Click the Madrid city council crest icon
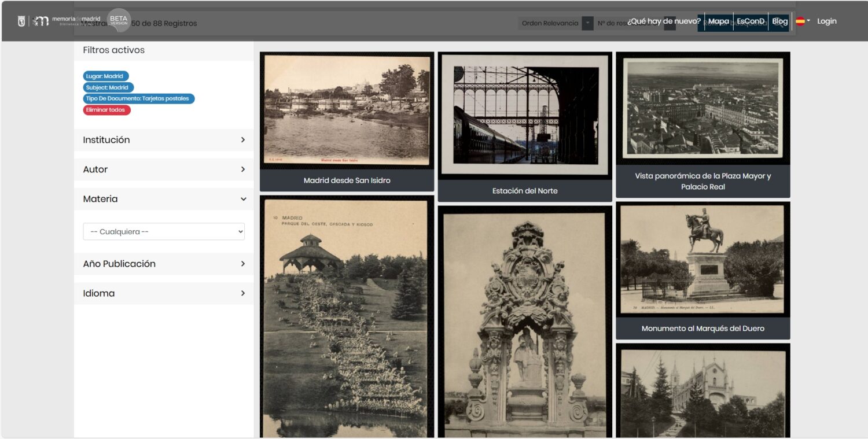The image size is (868, 439). point(21,21)
